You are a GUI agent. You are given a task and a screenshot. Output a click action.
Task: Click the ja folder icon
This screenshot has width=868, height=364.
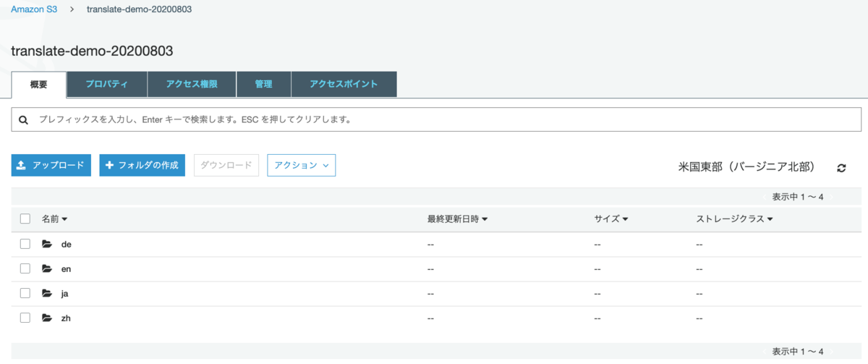pos(47,293)
